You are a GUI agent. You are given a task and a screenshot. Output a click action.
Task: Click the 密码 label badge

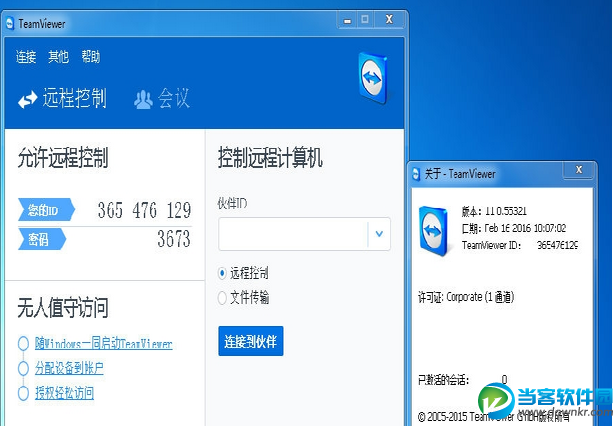tap(42, 239)
